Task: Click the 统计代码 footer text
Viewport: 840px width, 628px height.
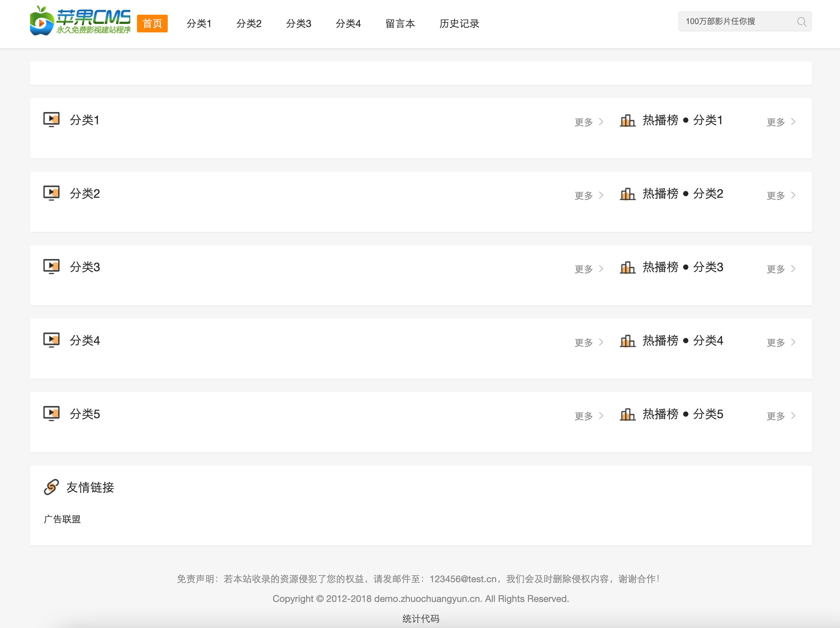Action: (x=421, y=619)
